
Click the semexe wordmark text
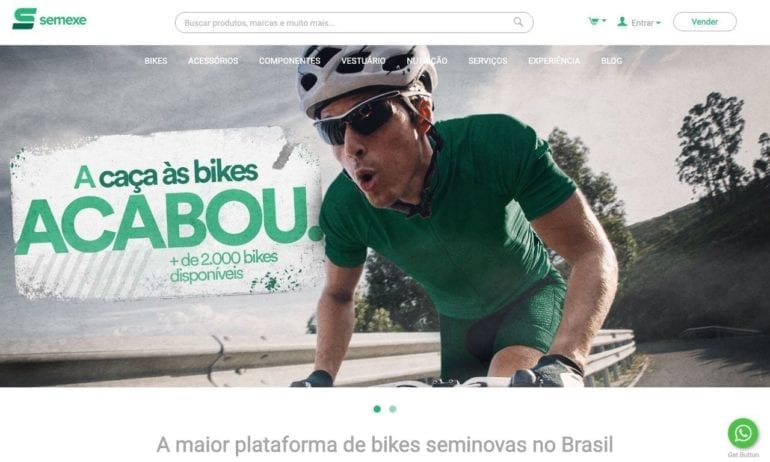pyautogui.click(x=63, y=20)
